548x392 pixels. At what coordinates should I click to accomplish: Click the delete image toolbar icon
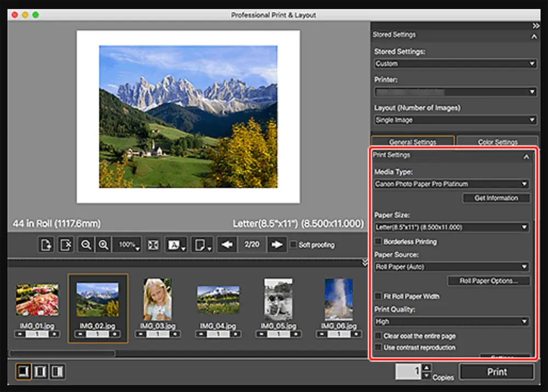tap(66, 244)
